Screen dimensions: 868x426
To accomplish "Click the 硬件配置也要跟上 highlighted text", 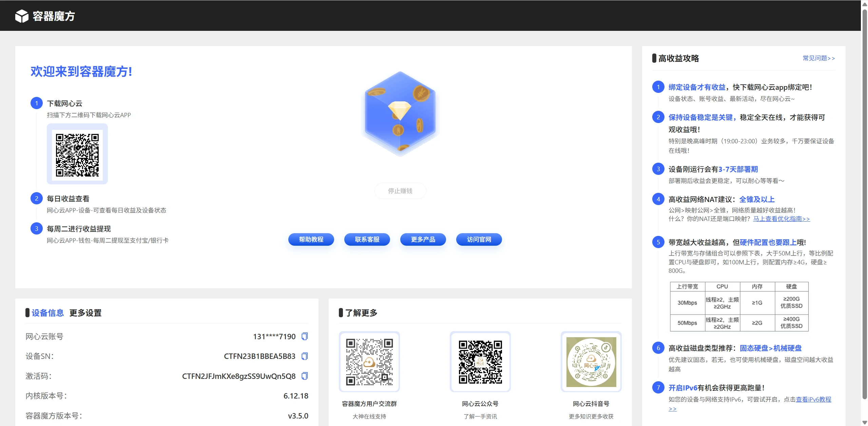I will 768,242.
